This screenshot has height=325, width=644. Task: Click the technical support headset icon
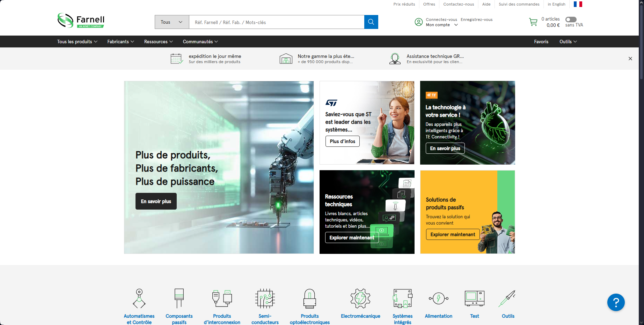(395, 59)
